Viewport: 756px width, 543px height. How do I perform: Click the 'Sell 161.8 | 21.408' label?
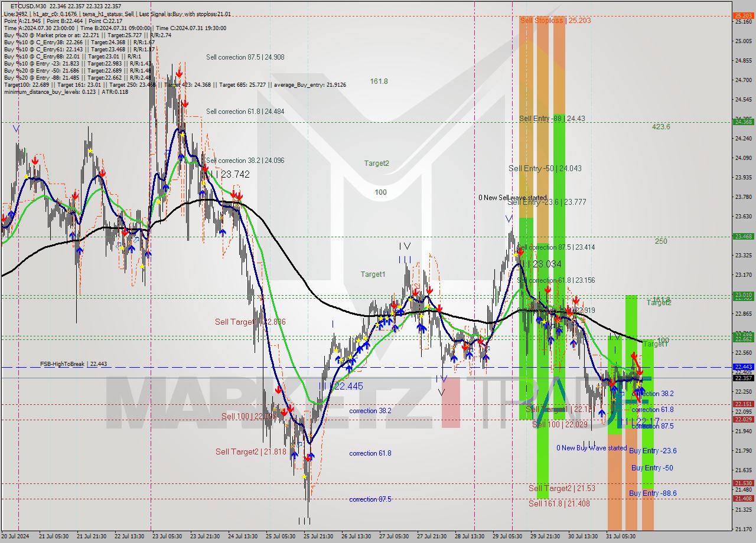click(x=559, y=503)
